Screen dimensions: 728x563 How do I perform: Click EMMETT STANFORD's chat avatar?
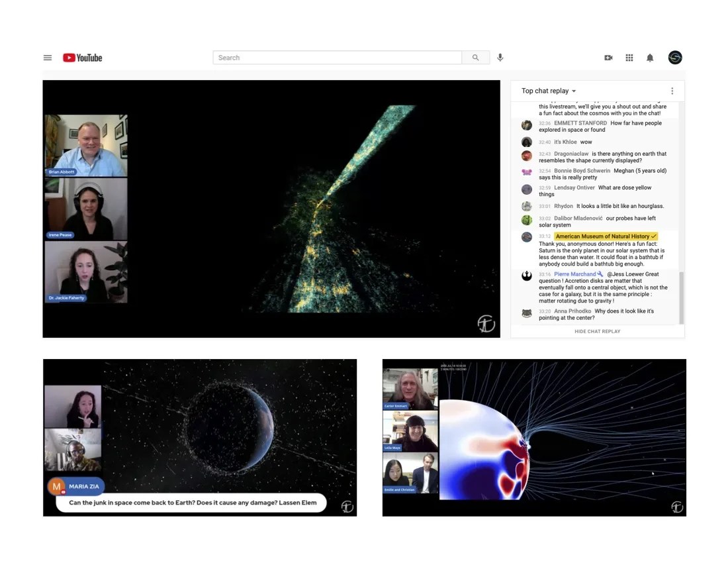[x=527, y=125]
